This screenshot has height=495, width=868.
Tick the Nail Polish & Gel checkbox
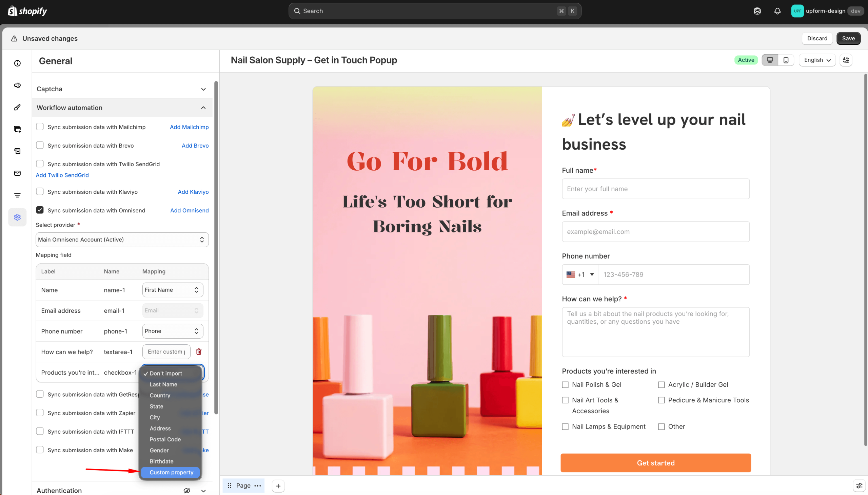pos(565,385)
